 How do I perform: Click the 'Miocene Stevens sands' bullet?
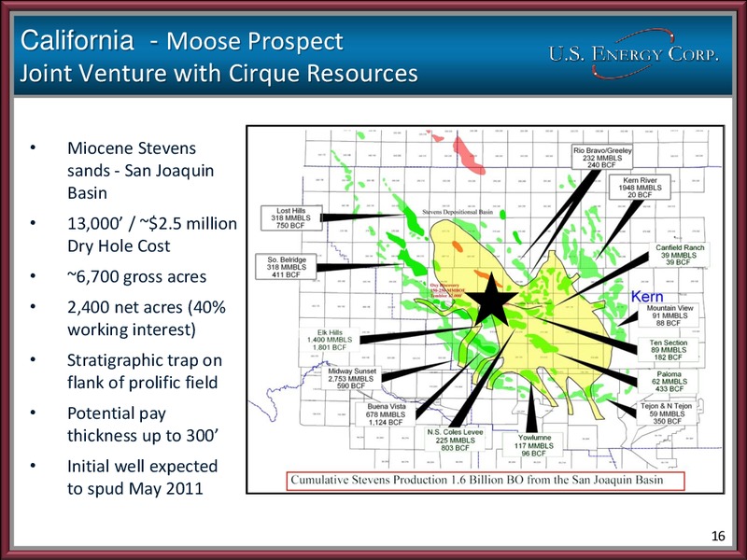pyautogui.click(x=141, y=171)
